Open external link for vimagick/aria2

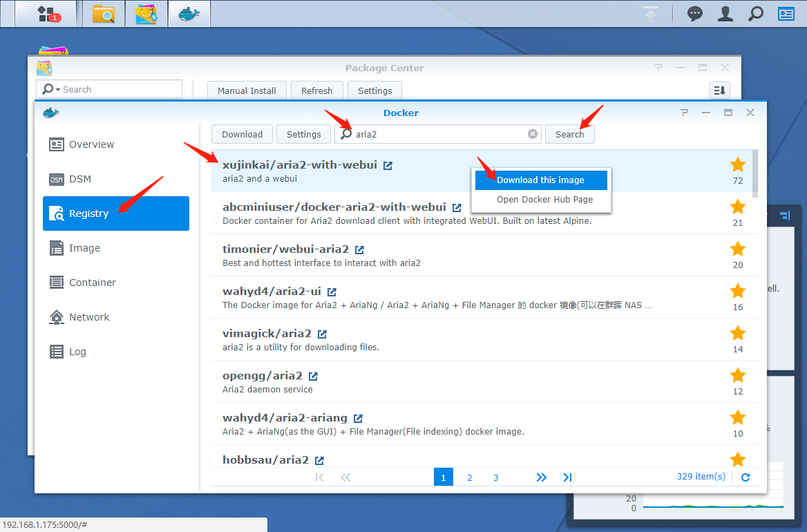[322, 334]
